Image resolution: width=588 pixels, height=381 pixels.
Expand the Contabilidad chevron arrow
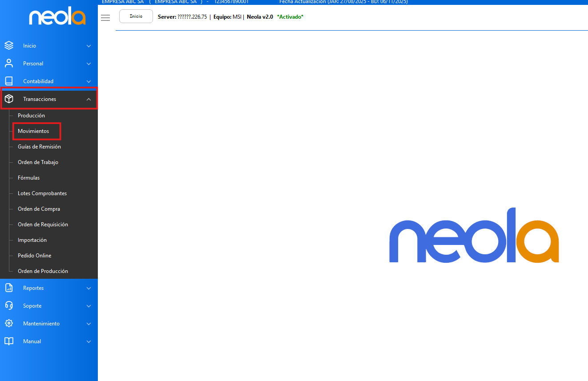click(89, 81)
